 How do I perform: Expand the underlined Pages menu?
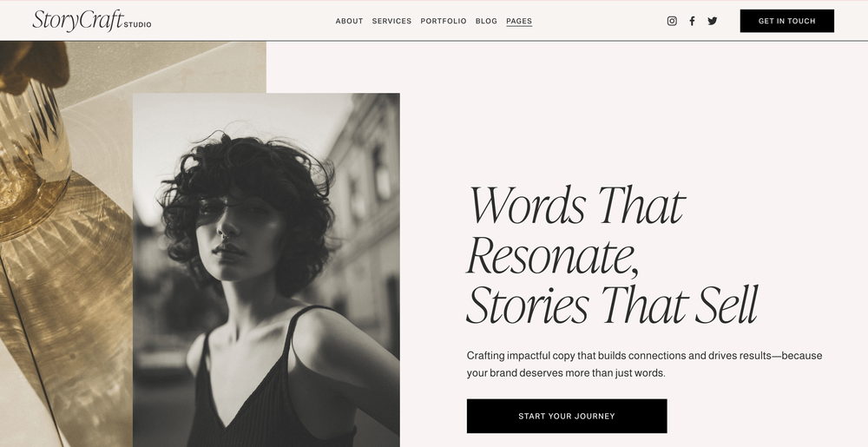pos(519,21)
